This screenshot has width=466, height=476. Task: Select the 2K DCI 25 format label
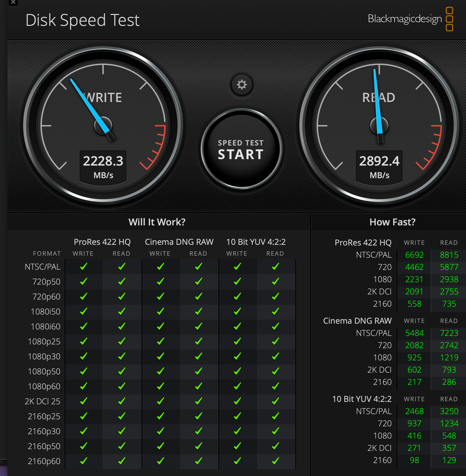(43, 402)
